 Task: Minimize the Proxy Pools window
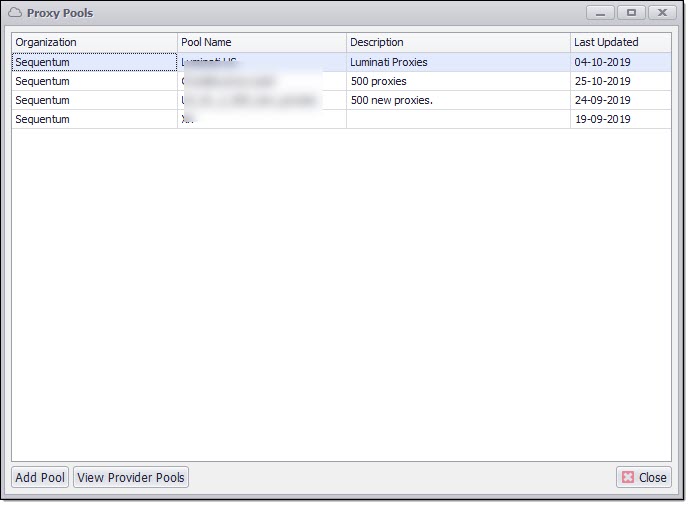tap(600, 13)
